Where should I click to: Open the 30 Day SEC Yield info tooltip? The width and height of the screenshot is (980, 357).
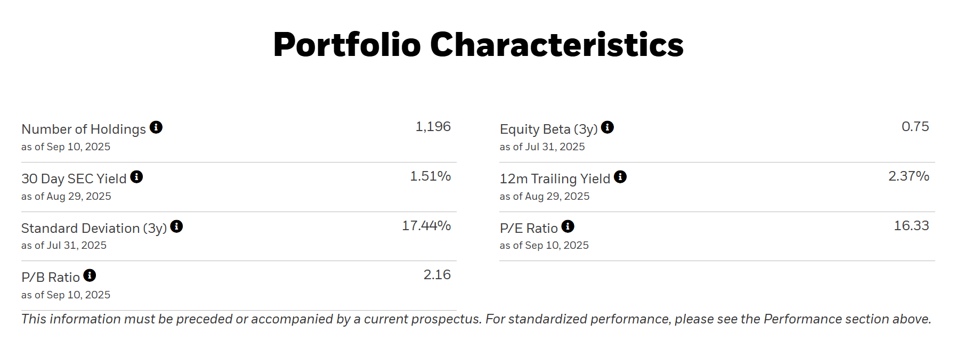(136, 177)
